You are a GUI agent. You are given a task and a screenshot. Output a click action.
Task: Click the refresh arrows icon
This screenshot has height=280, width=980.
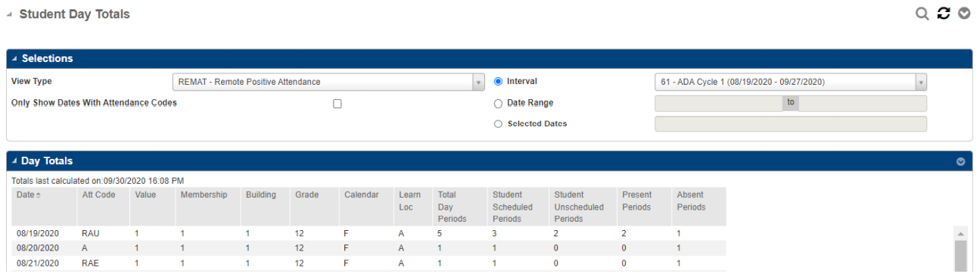coord(943,14)
